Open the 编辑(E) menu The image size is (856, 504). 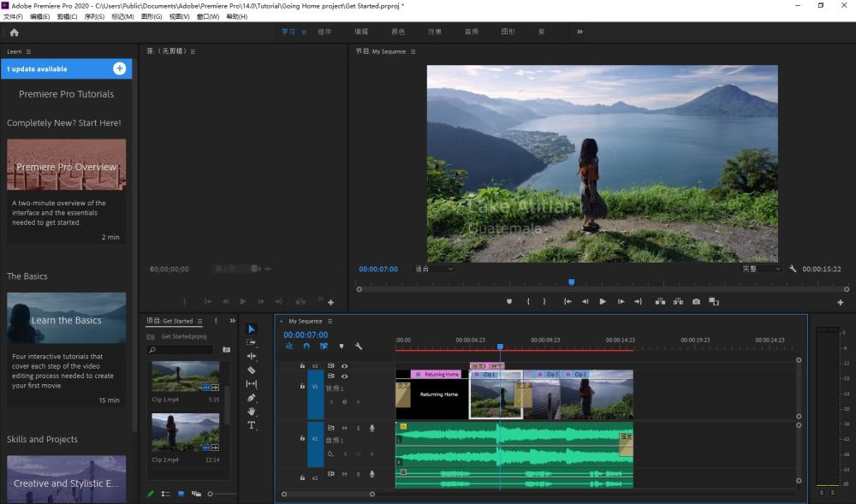(40, 17)
